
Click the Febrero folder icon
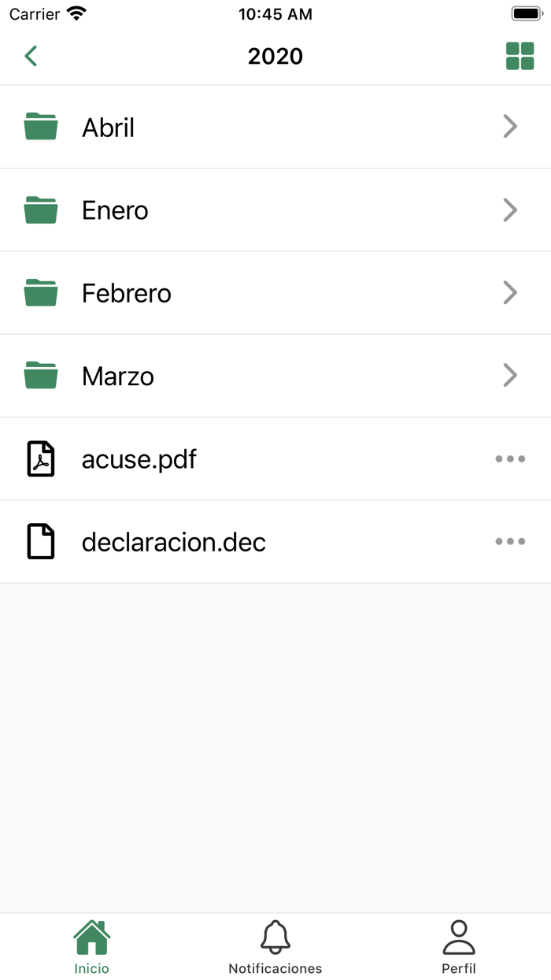[41, 293]
